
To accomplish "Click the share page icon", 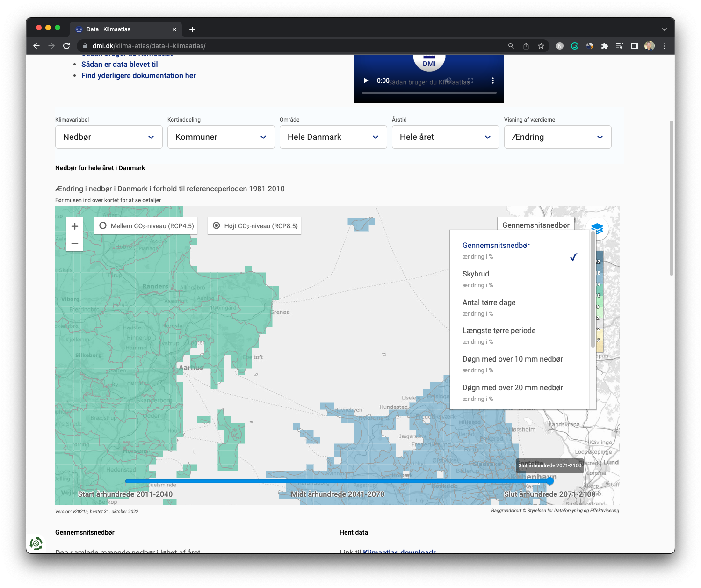I will (x=526, y=46).
